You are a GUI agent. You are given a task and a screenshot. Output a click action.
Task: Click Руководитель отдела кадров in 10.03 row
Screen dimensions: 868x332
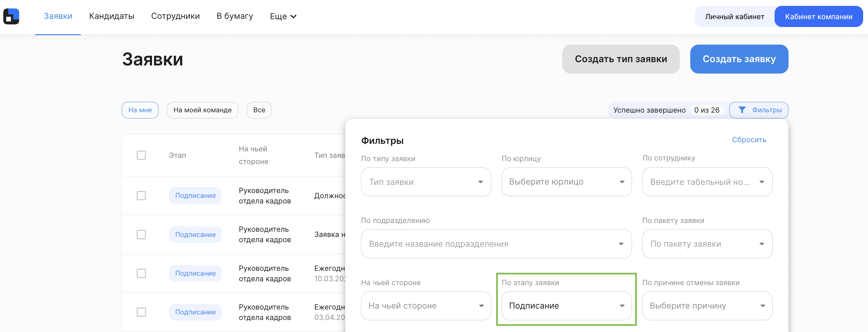tap(264, 273)
